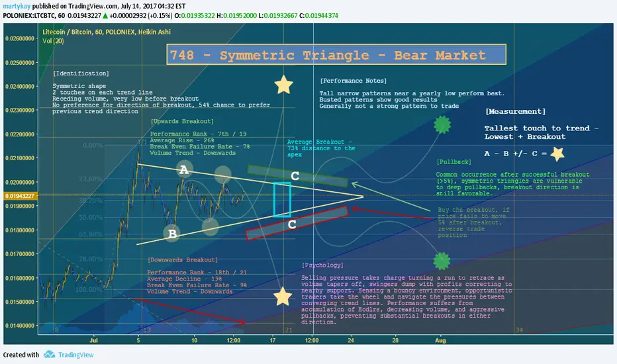Click the +0.00002932 (+0.15%) price change value
Image resolution: width=617 pixels, height=364 pixels.
[140, 16]
